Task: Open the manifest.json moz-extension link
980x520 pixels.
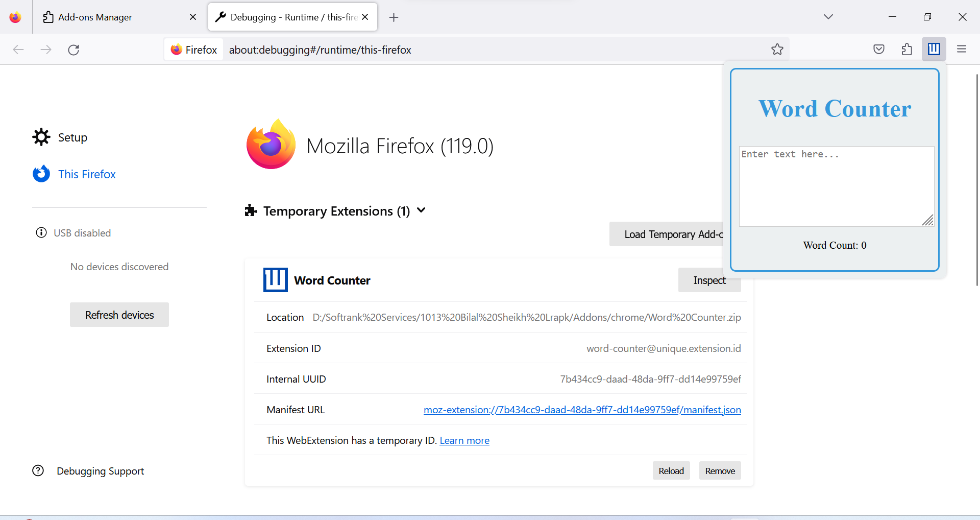Action: [582, 410]
